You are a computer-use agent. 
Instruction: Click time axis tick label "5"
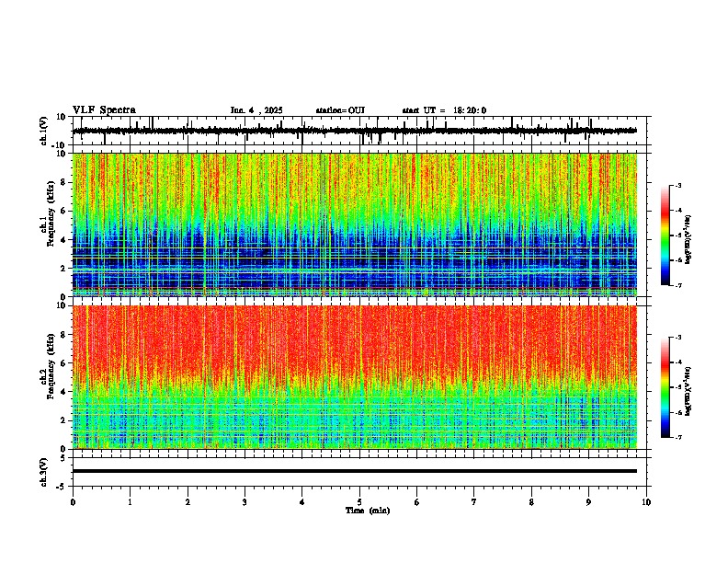[x=359, y=502]
